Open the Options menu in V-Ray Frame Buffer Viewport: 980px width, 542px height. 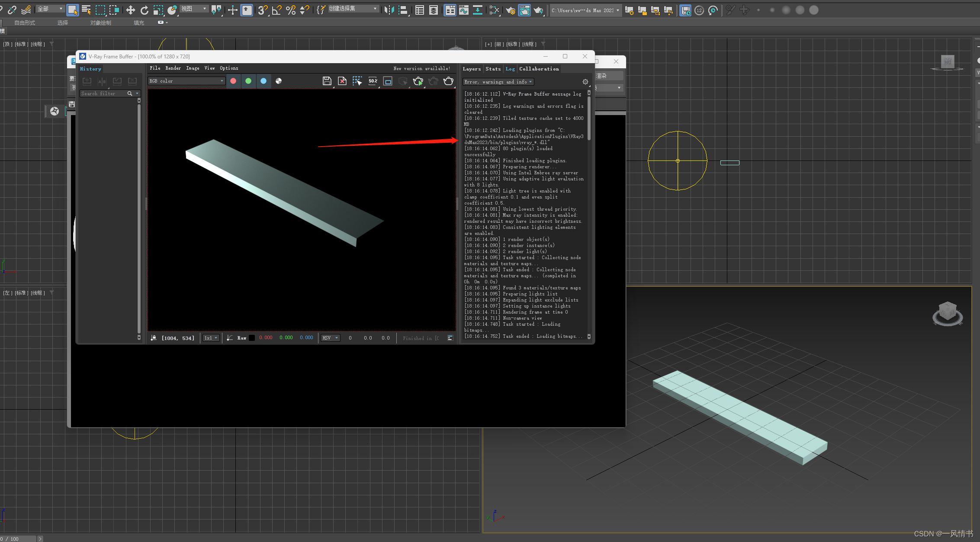[229, 68]
